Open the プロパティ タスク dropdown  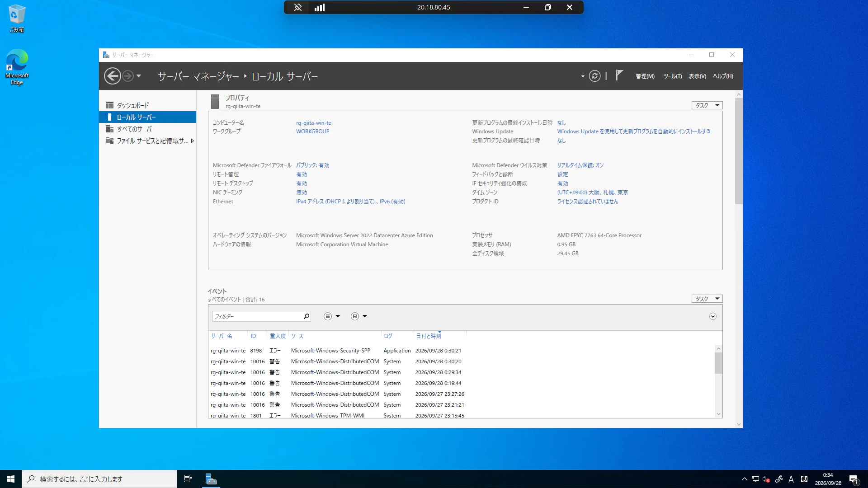click(x=707, y=105)
